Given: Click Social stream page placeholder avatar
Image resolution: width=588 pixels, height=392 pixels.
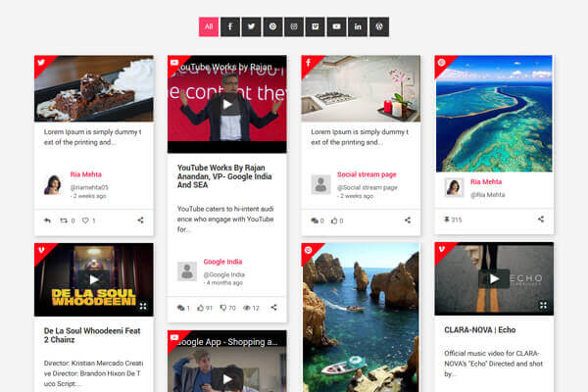Looking at the screenshot, I should (320, 184).
